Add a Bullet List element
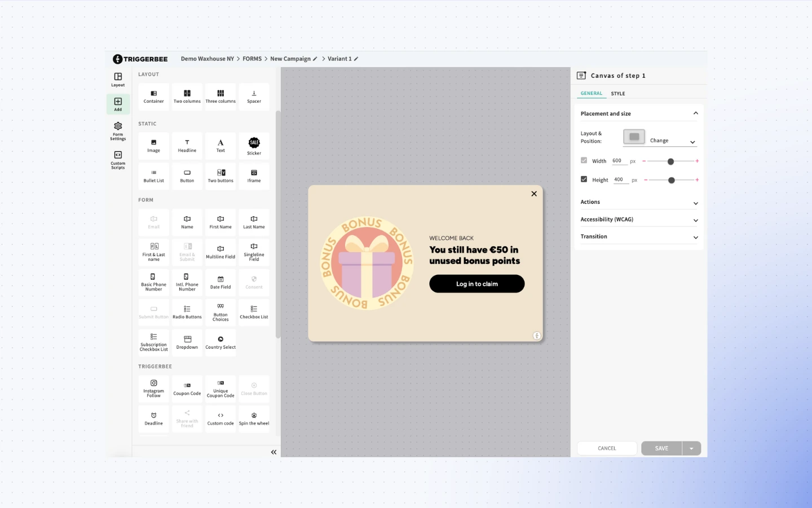The height and width of the screenshot is (508, 812). coord(153,176)
